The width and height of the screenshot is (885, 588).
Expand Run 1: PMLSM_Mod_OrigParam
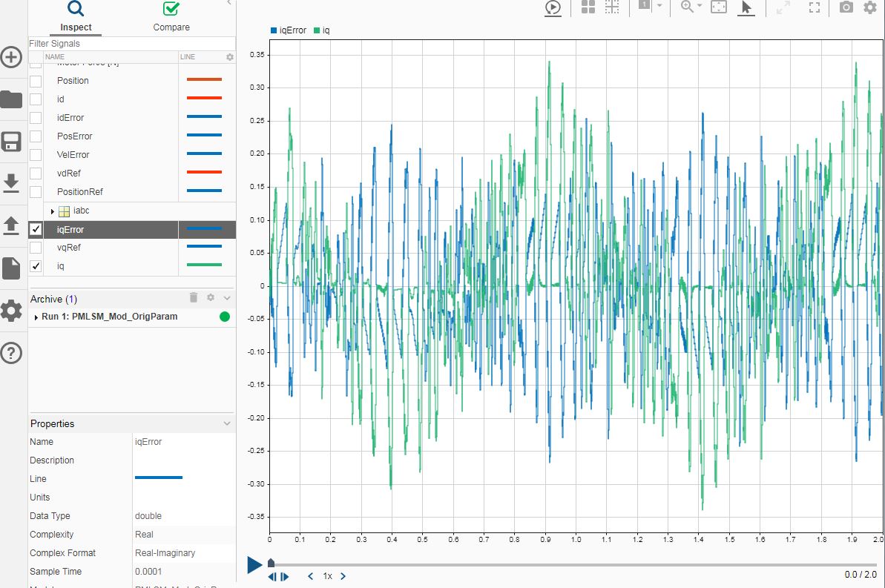(x=36, y=317)
